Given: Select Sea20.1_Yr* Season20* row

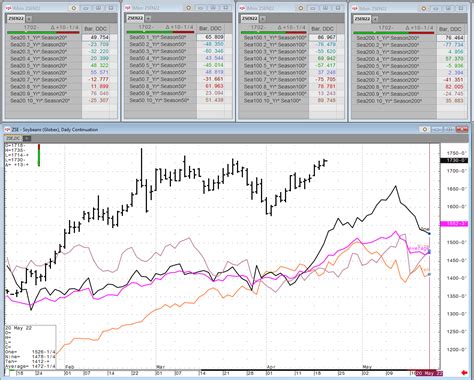Looking at the screenshot, I should coord(44,37).
